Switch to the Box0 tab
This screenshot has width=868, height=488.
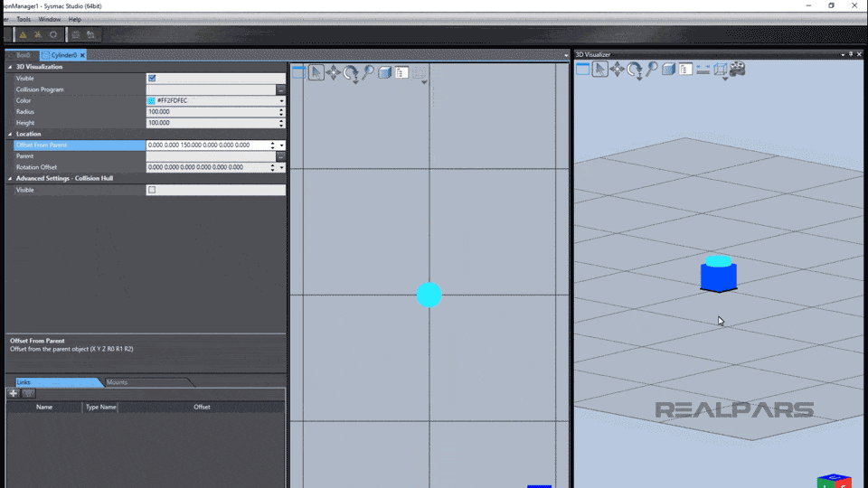tap(23, 55)
